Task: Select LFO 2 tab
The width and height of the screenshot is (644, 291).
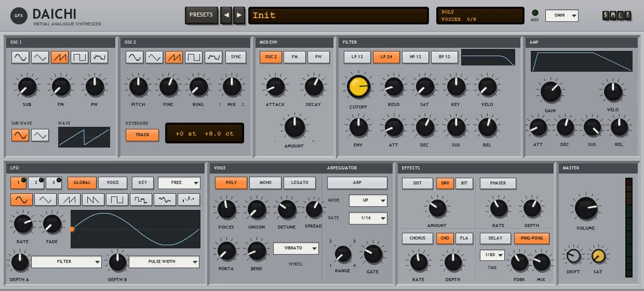Action: (x=36, y=183)
